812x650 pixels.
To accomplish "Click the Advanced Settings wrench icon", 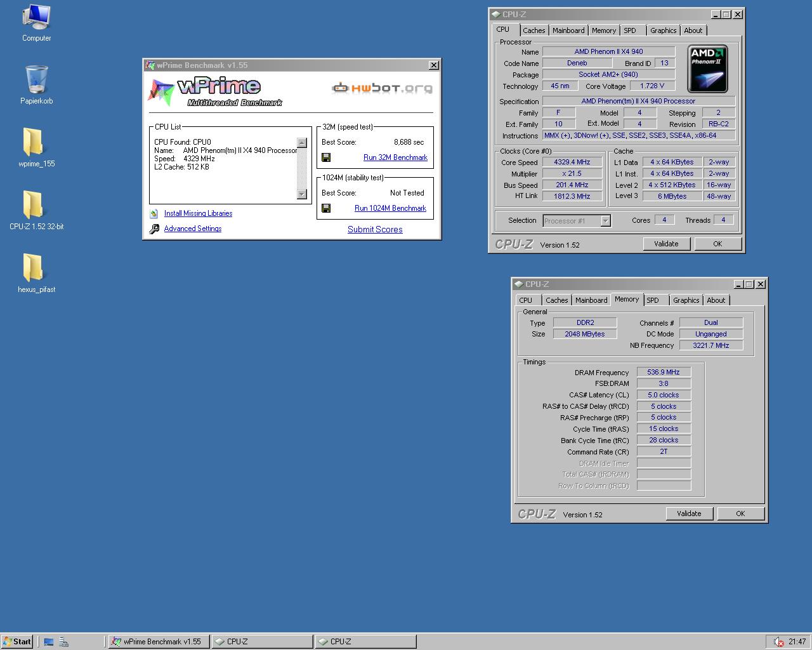I will coord(154,229).
